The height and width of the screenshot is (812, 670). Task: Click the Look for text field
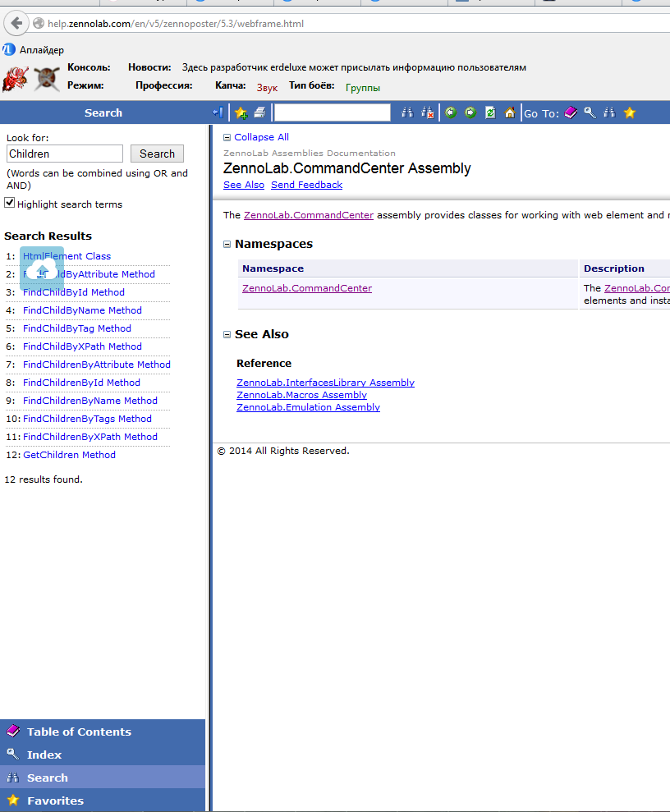[65, 154]
